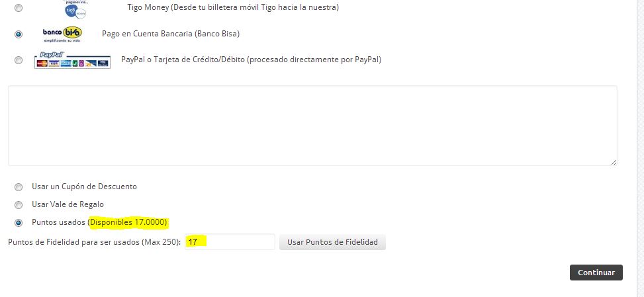This screenshot has width=644, height=297.
Task: Click the Tigo Money logo icon
Action: click(75, 9)
